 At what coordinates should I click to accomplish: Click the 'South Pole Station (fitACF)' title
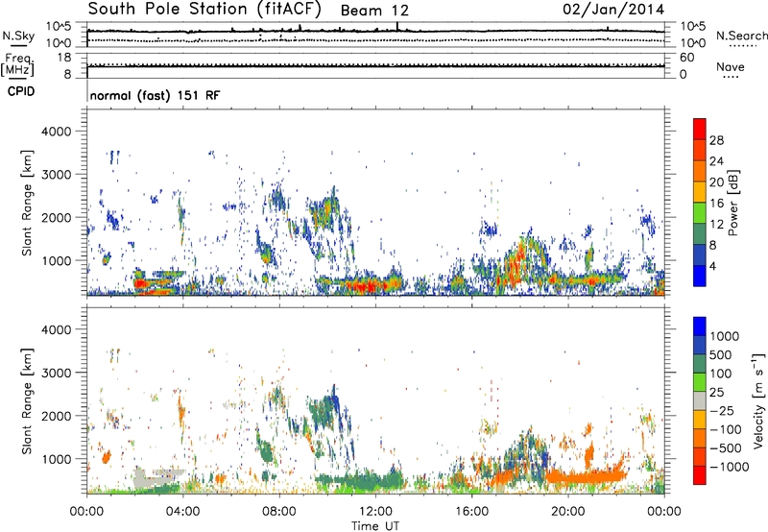(x=204, y=10)
